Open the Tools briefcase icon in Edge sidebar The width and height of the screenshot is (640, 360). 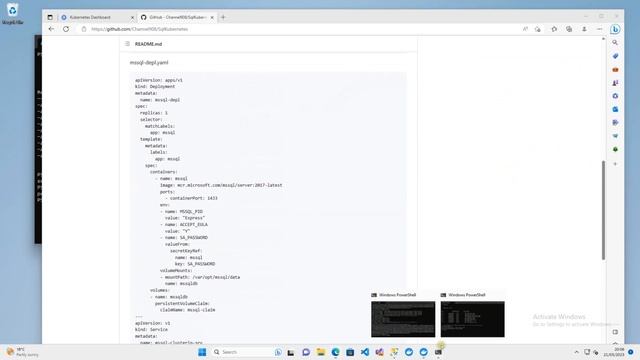click(615, 69)
